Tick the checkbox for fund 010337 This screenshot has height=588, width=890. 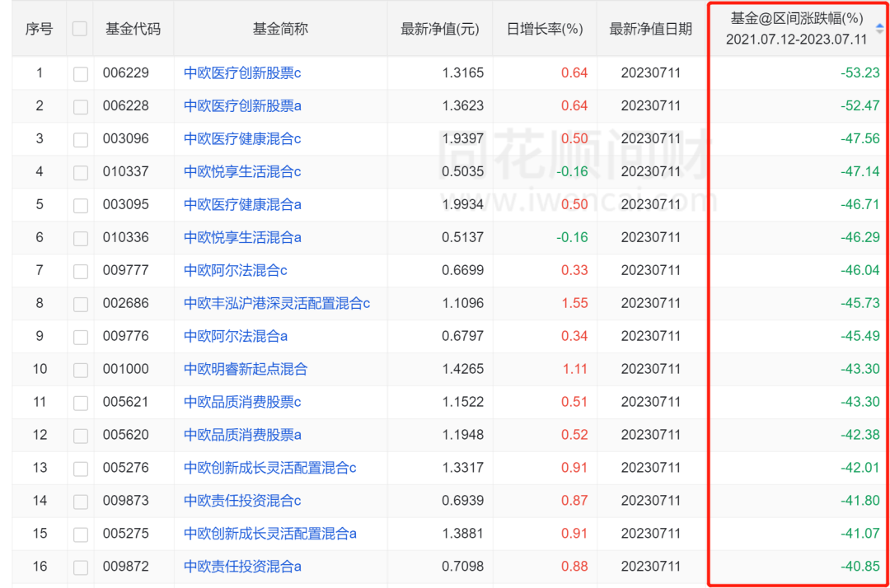pyautogui.click(x=81, y=172)
